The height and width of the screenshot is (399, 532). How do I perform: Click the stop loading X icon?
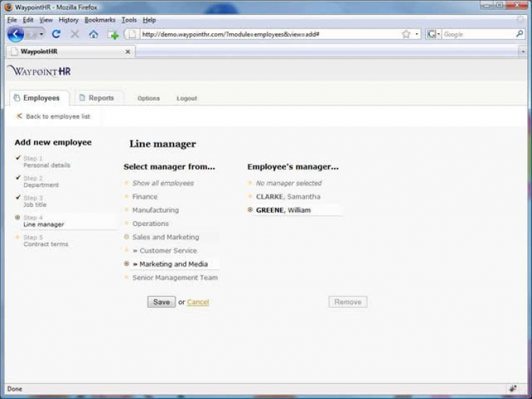click(x=74, y=34)
